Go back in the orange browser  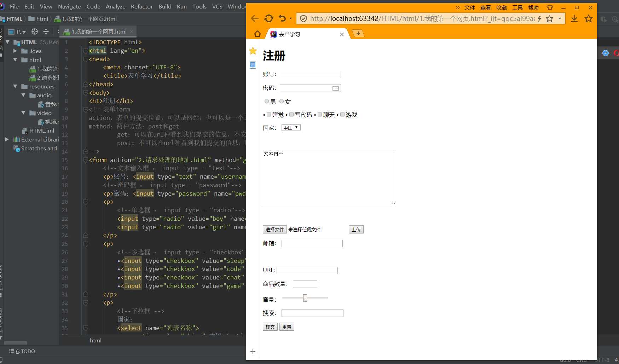tap(254, 18)
